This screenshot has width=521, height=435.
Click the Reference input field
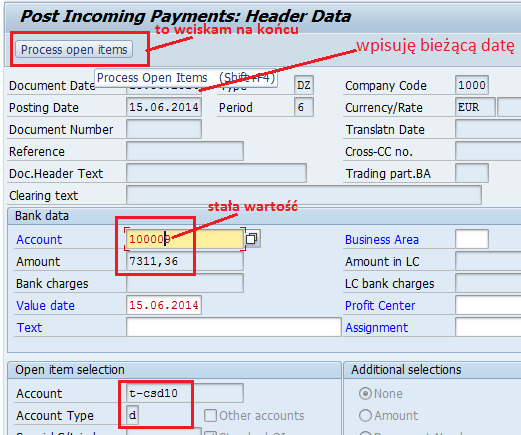[185, 151]
